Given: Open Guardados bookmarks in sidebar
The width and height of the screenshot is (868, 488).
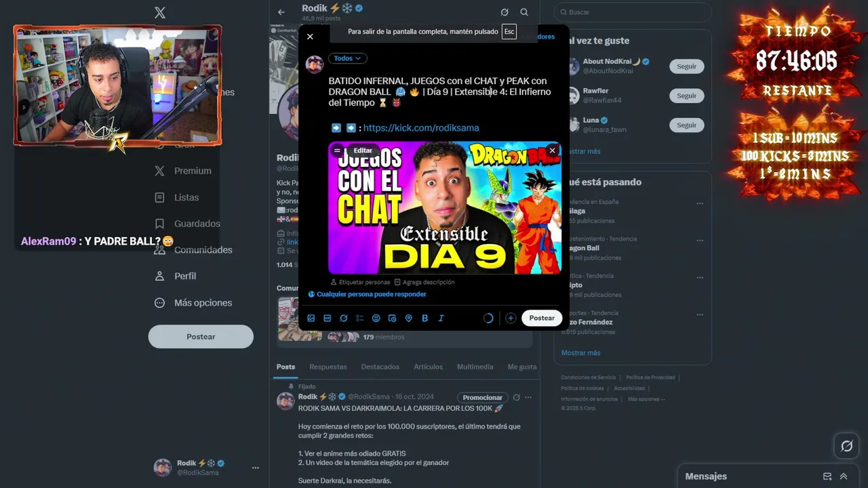Looking at the screenshot, I should 187,224.
